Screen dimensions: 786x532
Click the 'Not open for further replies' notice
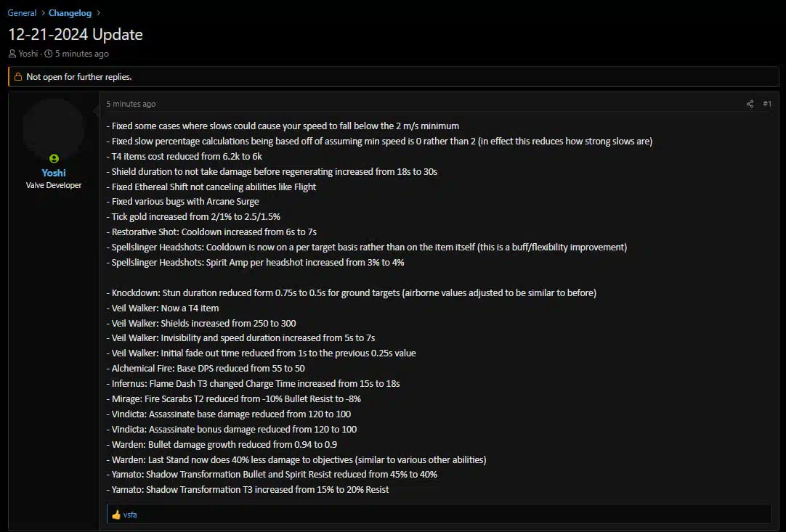point(394,77)
